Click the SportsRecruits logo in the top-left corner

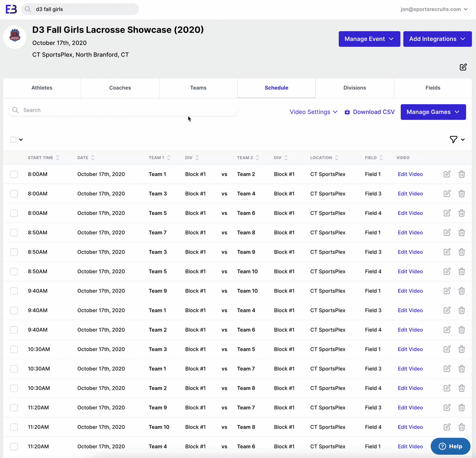11,9
